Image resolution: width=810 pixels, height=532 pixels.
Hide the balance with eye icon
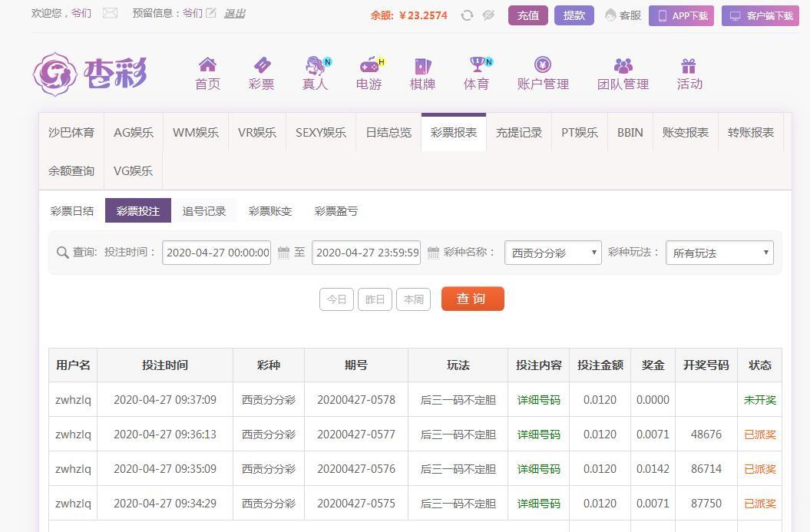[488, 15]
